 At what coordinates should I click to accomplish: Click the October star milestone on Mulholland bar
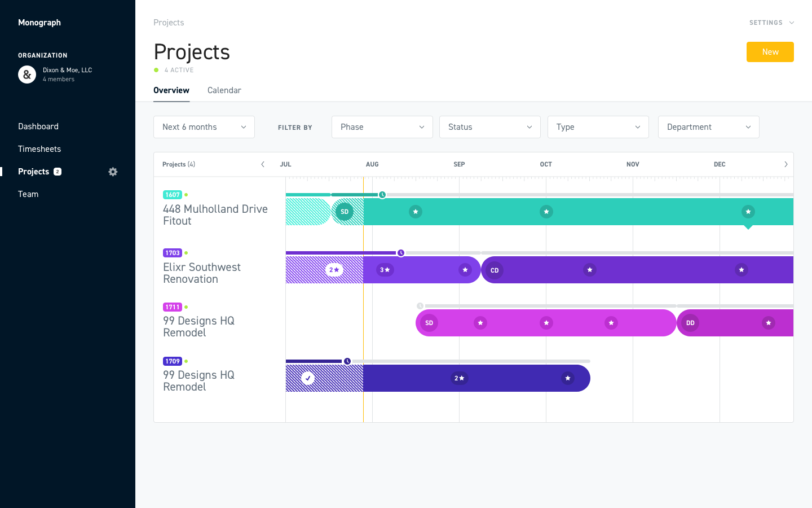(546, 212)
